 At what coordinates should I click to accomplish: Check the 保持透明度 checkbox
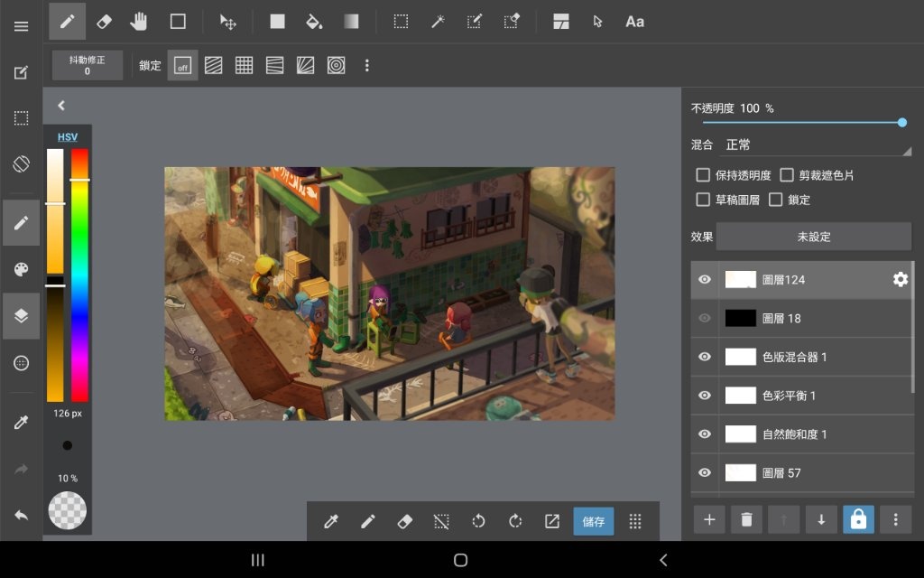(702, 175)
